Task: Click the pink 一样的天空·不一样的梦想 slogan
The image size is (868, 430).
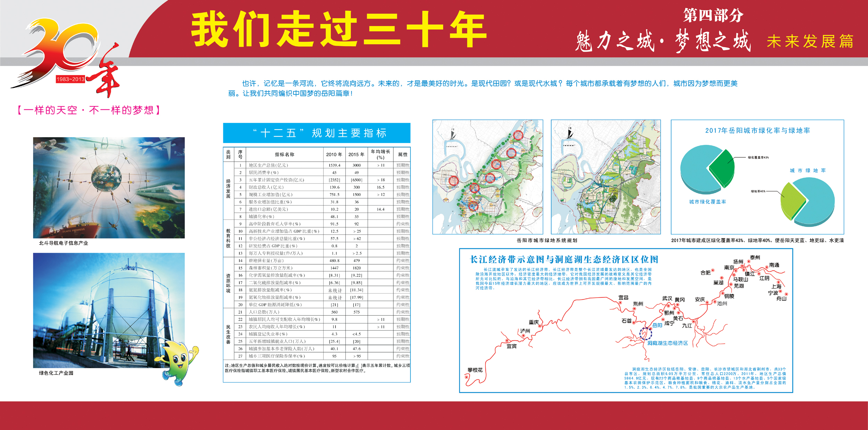Action: (x=89, y=110)
